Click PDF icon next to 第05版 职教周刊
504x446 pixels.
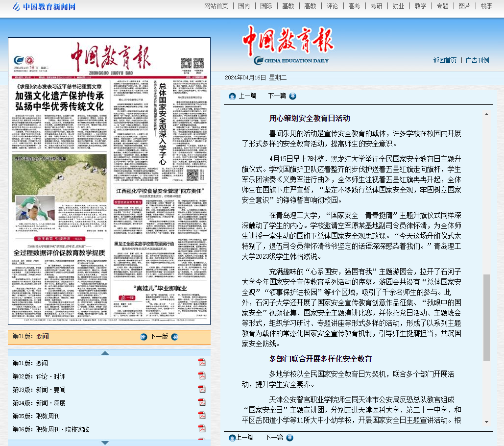[201, 416]
